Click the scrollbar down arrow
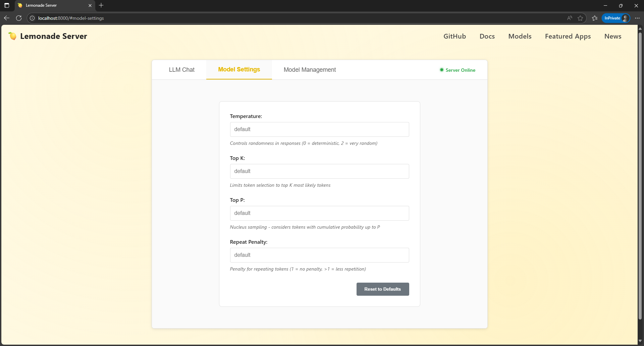Screen dimensions: 644x346 point(640,341)
